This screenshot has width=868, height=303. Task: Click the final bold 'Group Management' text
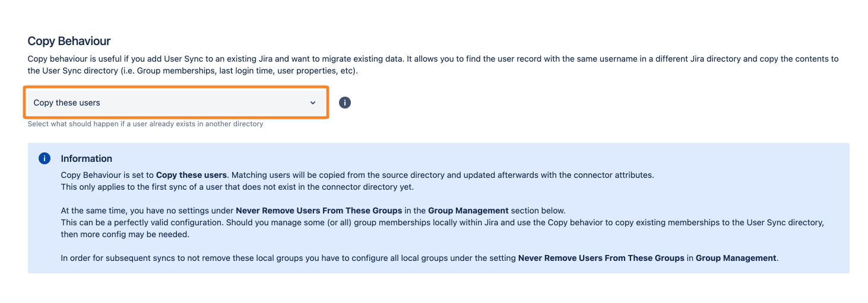736,258
